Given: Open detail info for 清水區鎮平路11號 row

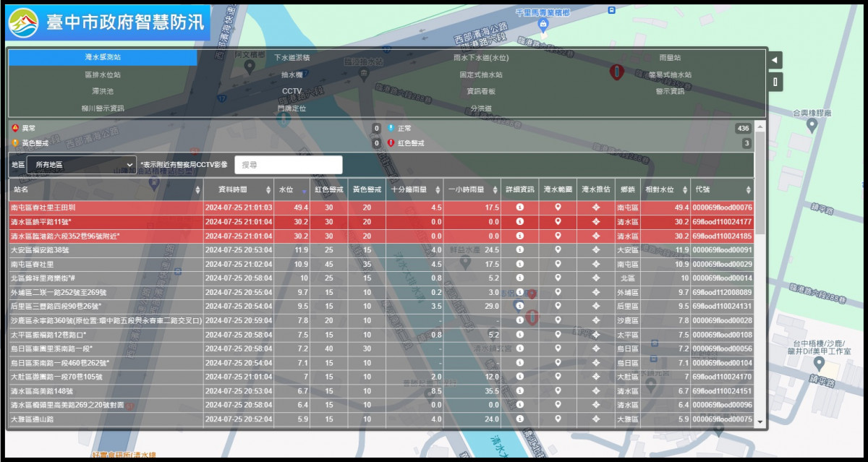Looking at the screenshot, I should tap(519, 221).
